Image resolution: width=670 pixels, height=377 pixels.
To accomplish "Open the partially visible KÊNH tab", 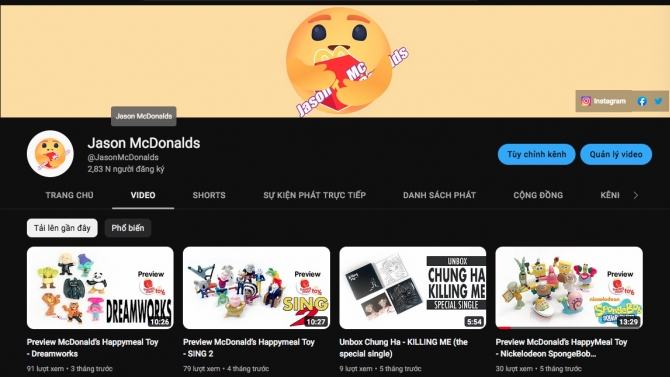I will pyautogui.click(x=610, y=195).
